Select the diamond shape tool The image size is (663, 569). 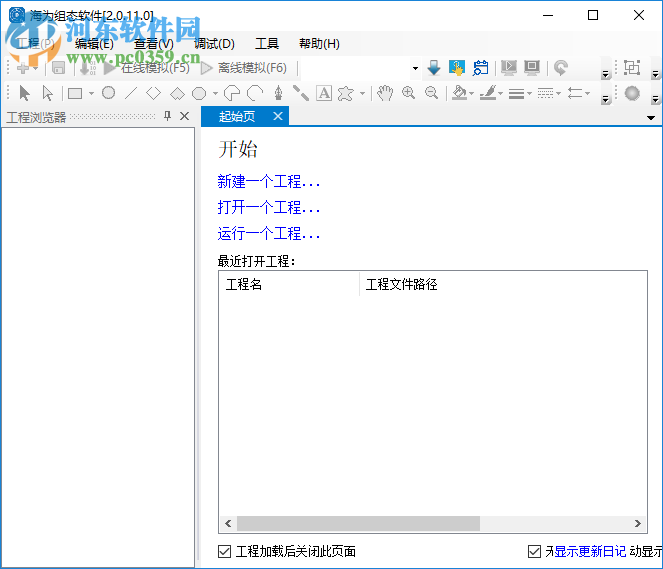coord(153,93)
